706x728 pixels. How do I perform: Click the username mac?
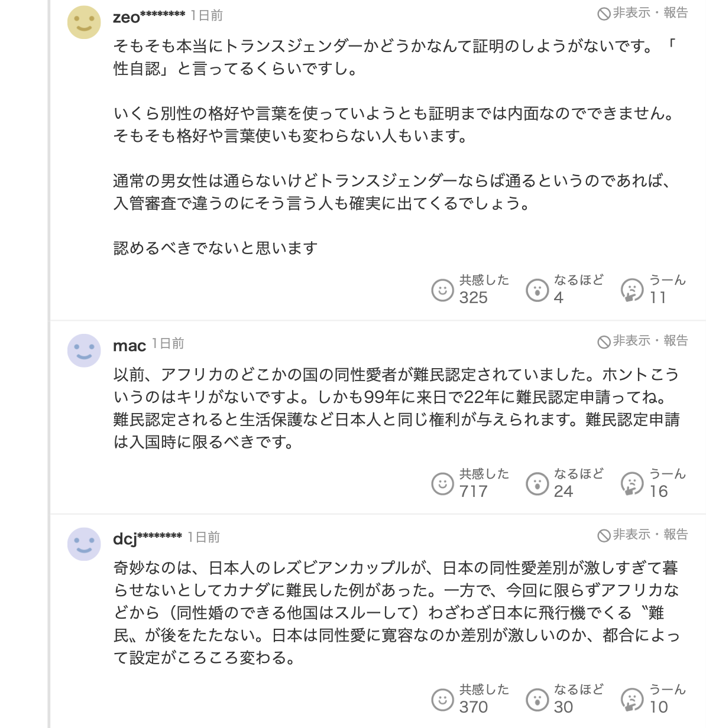tap(129, 345)
